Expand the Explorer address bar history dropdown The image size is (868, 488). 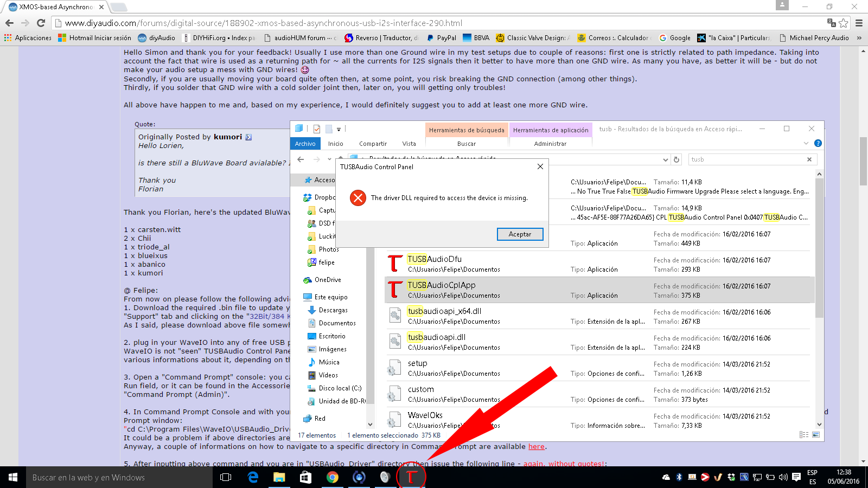pyautogui.click(x=666, y=159)
